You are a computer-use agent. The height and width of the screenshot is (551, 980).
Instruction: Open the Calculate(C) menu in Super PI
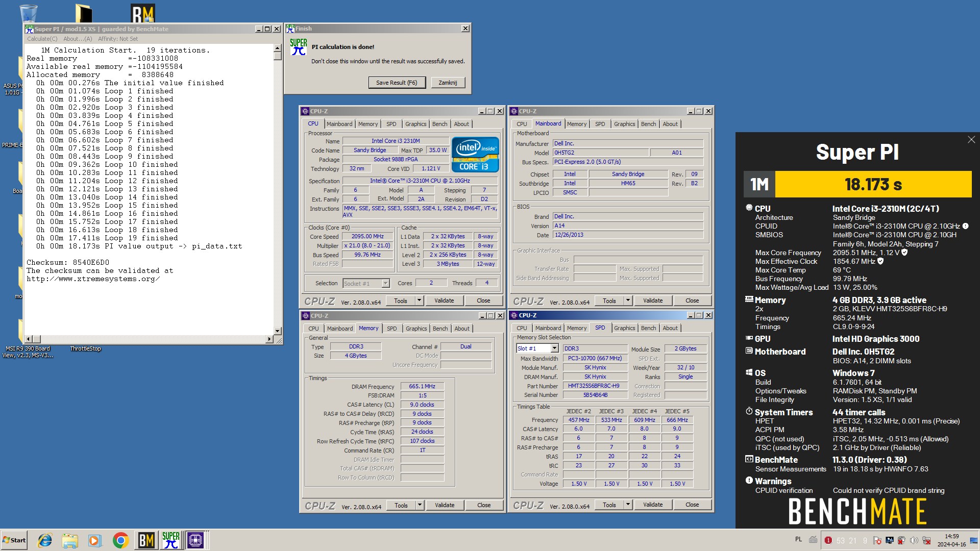pyautogui.click(x=42, y=39)
